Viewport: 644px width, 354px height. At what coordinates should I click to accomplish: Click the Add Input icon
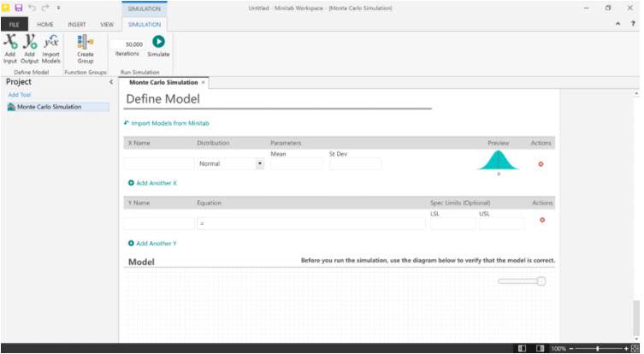10,49
